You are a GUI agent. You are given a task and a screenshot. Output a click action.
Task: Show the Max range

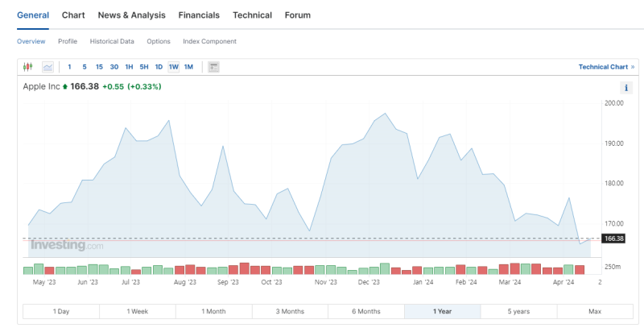[595, 311]
